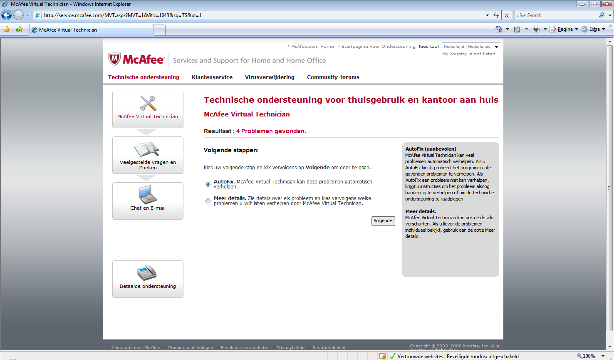The width and height of the screenshot is (614, 364).
Task: Click the red stop loading icon
Action: (507, 15)
